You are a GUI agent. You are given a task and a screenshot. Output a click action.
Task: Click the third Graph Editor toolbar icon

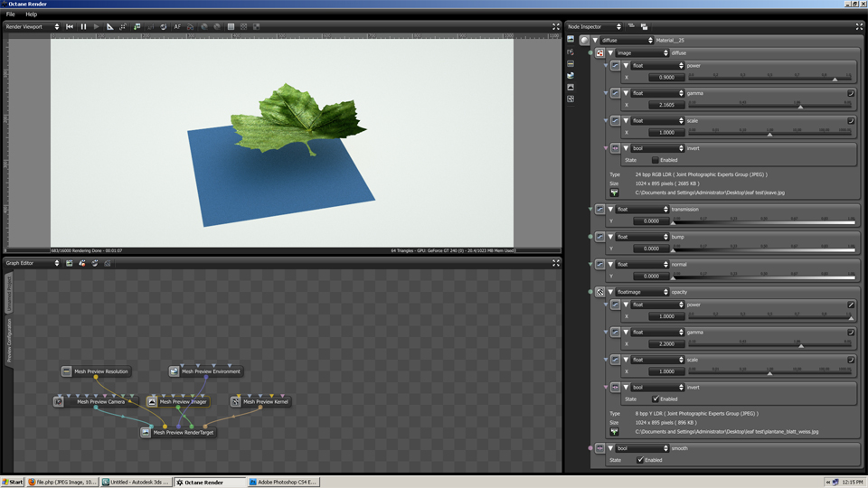(95, 263)
